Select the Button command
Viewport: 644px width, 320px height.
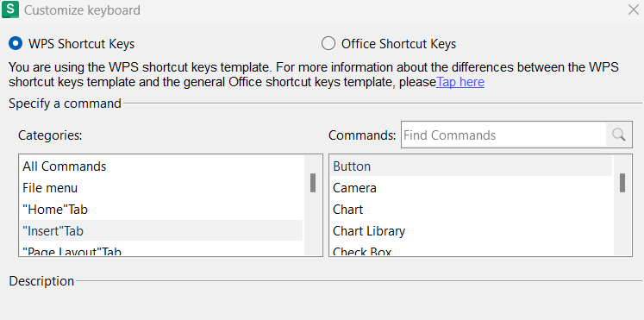[471, 166]
